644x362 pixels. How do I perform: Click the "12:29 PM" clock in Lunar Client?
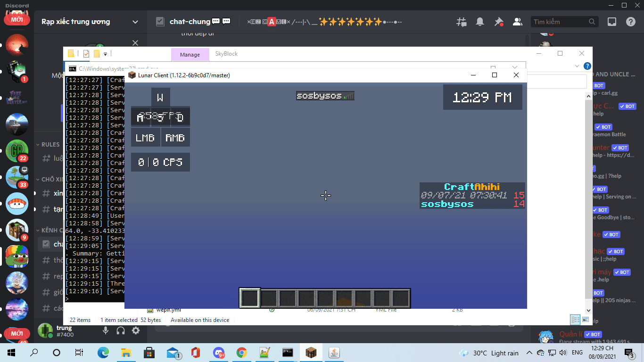[482, 98]
